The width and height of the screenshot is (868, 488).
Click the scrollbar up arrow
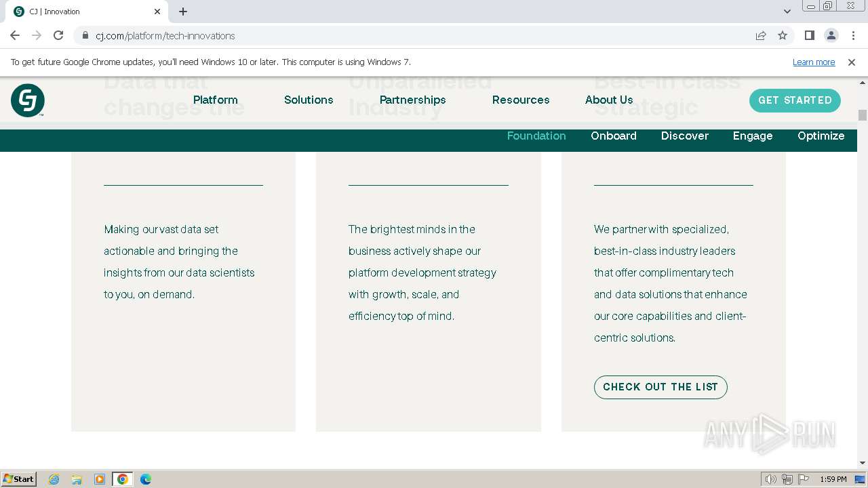(863, 82)
